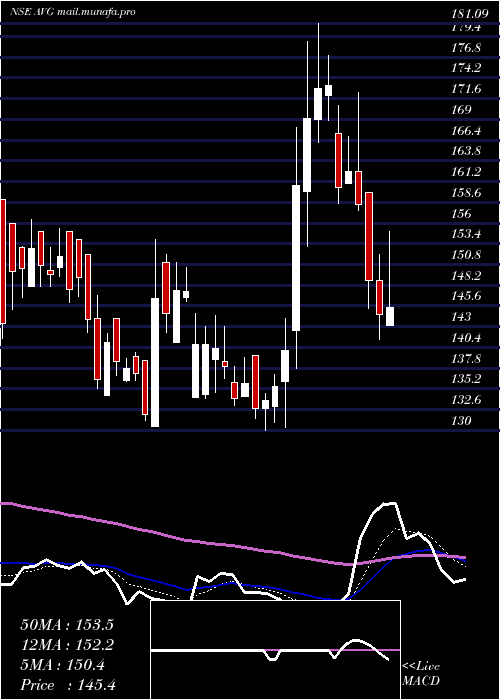Click the 135.2 price axis label
500x700 pixels.
(466, 379)
